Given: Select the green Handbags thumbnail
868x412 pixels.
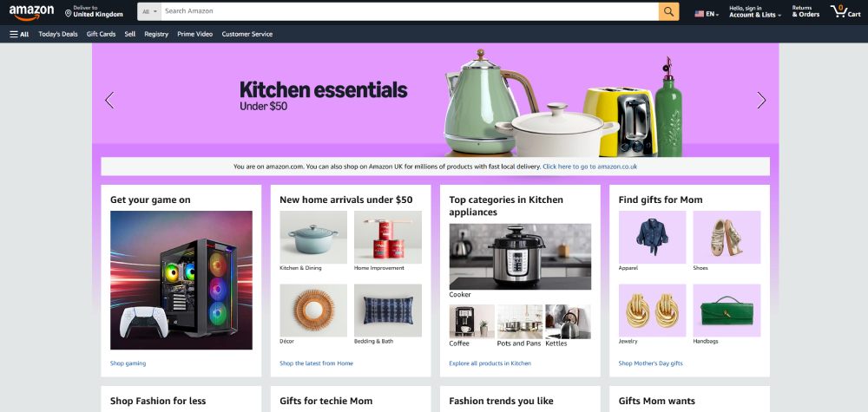Looking at the screenshot, I should coord(727,311).
